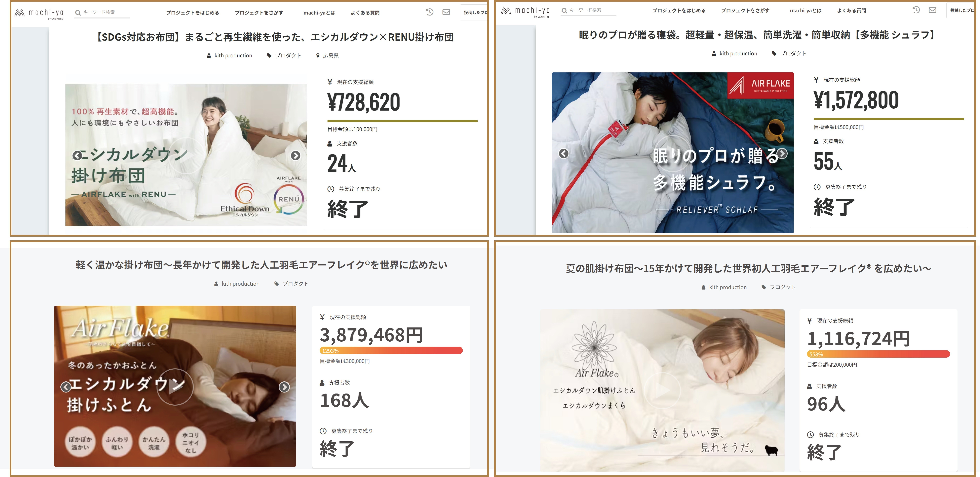Click 広島県 location tag link

click(x=330, y=55)
